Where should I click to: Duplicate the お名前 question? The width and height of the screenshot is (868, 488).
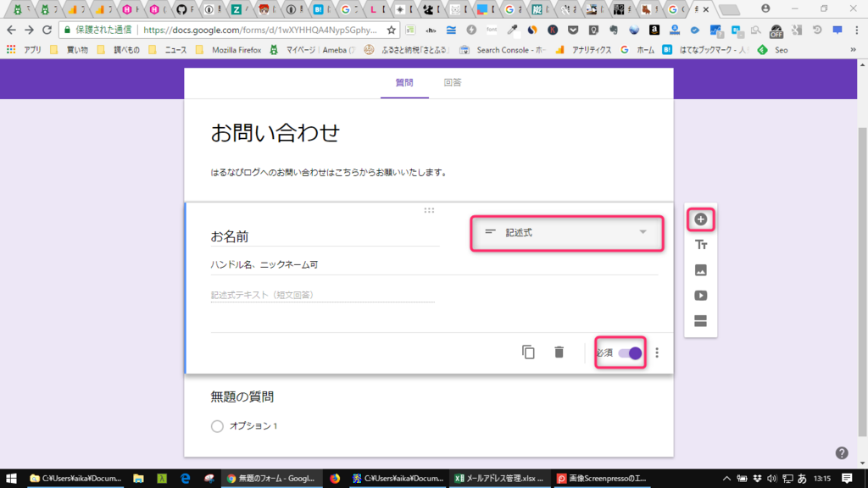[528, 352]
